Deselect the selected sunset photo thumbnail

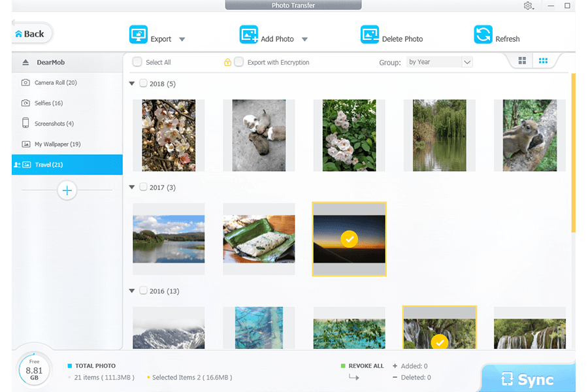350,239
